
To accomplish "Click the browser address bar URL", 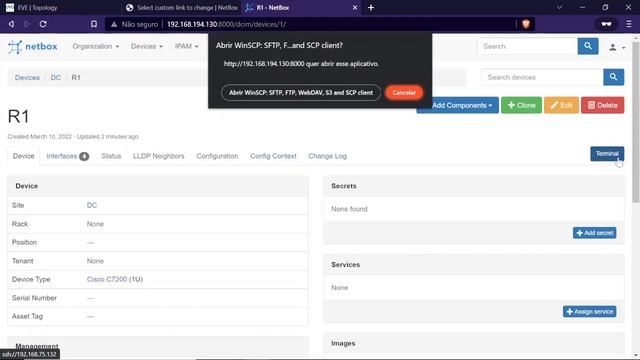I will pyautogui.click(x=227, y=24).
